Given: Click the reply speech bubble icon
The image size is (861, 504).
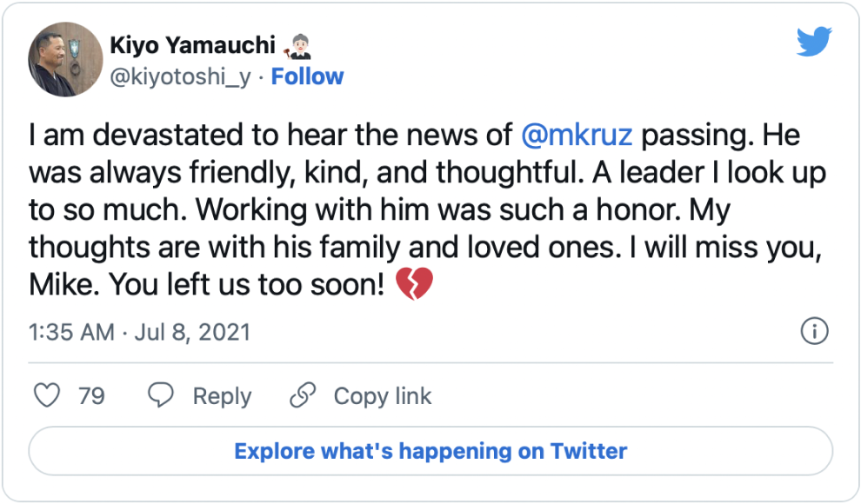Looking at the screenshot, I should [x=161, y=396].
